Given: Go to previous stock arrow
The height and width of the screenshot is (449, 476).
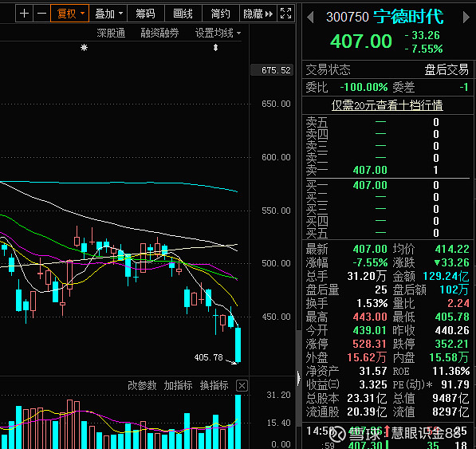Looking at the screenshot, I should coord(310,17).
